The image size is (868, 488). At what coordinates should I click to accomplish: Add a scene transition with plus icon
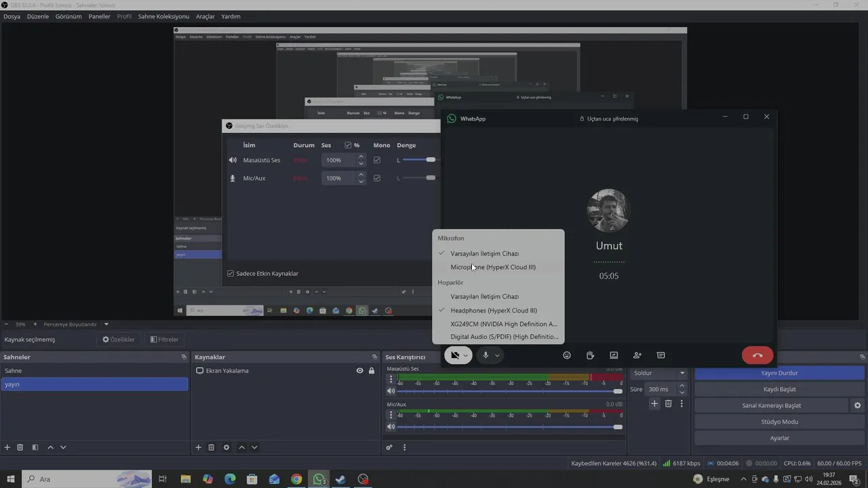[654, 403]
